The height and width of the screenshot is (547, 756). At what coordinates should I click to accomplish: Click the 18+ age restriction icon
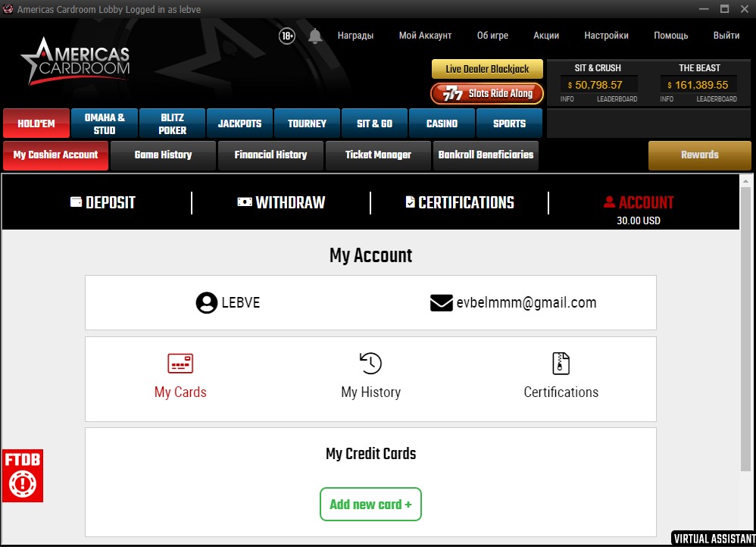287,36
